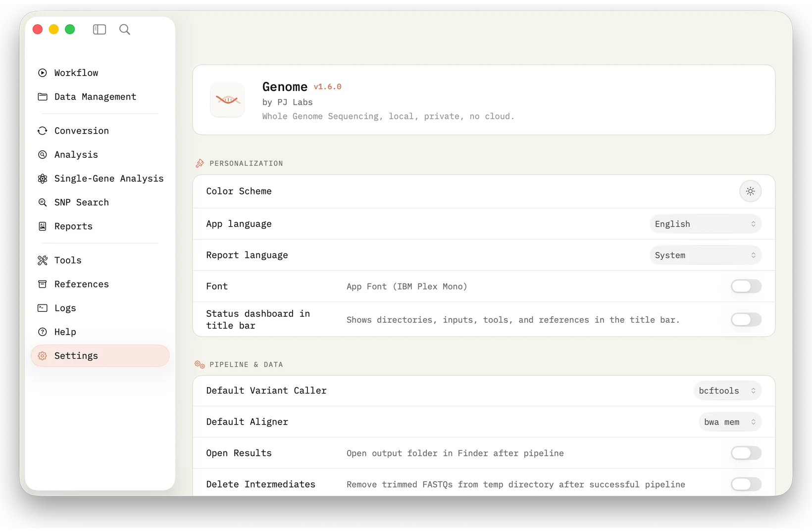Click the Help question mark icon
Image resolution: width=812 pixels, height=532 pixels.
click(43, 332)
